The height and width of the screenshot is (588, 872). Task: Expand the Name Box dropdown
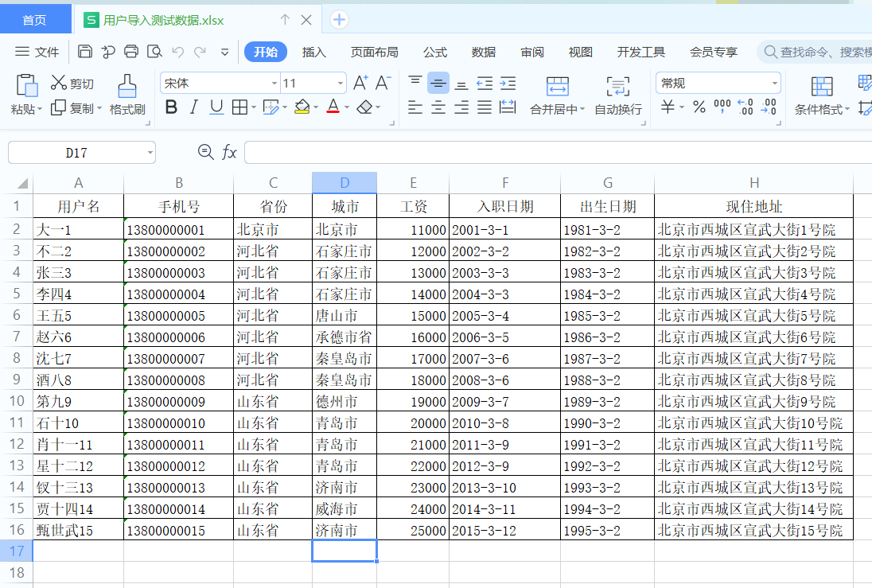[x=150, y=153]
